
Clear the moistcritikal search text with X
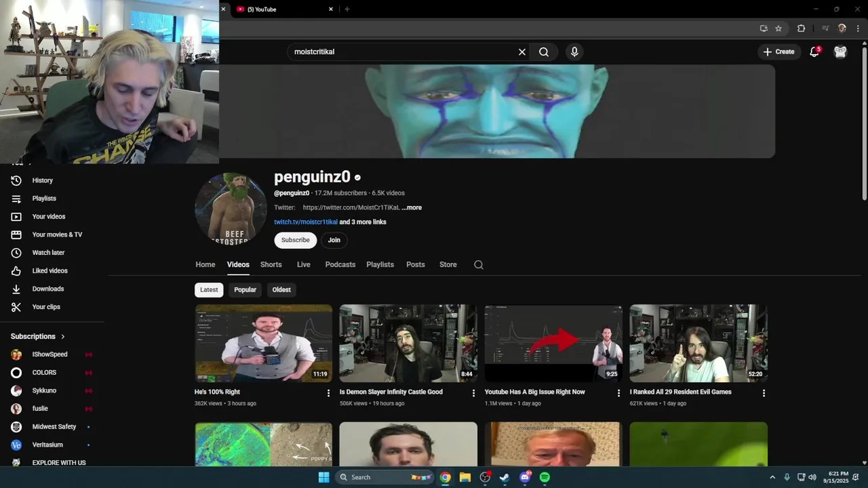(522, 52)
